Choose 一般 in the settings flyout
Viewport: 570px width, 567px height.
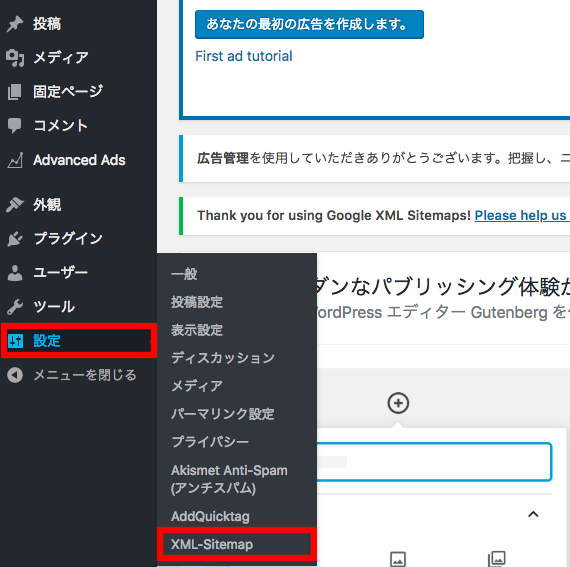pyautogui.click(x=184, y=274)
